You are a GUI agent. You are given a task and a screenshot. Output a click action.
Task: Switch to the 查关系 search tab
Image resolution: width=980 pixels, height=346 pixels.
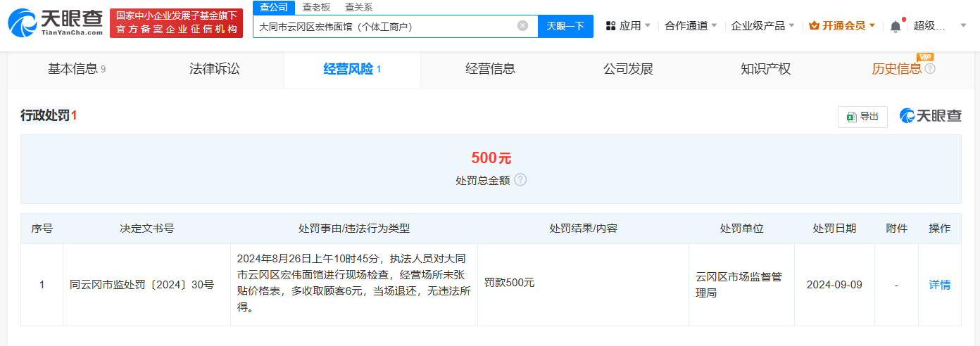click(x=358, y=7)
